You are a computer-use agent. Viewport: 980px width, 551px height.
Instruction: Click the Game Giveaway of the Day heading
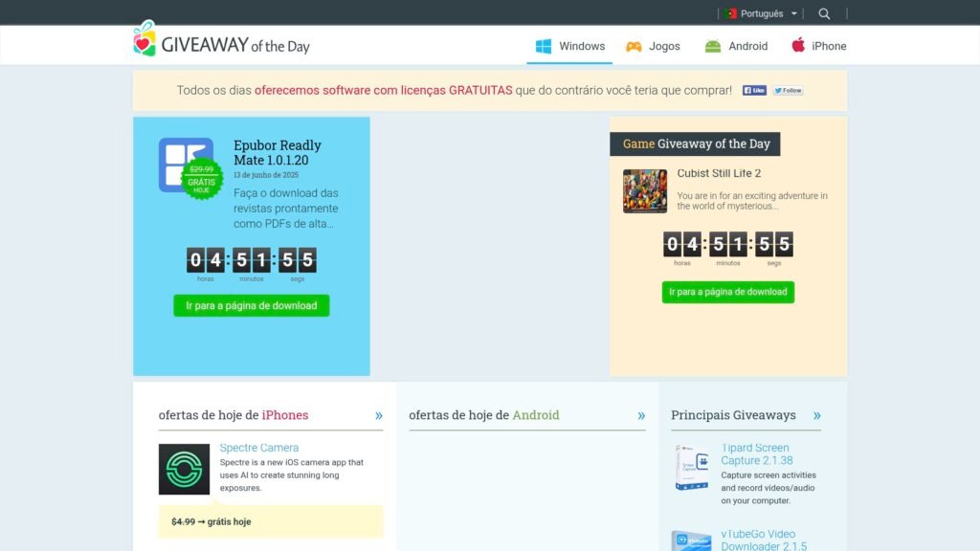tap(695, 143)
